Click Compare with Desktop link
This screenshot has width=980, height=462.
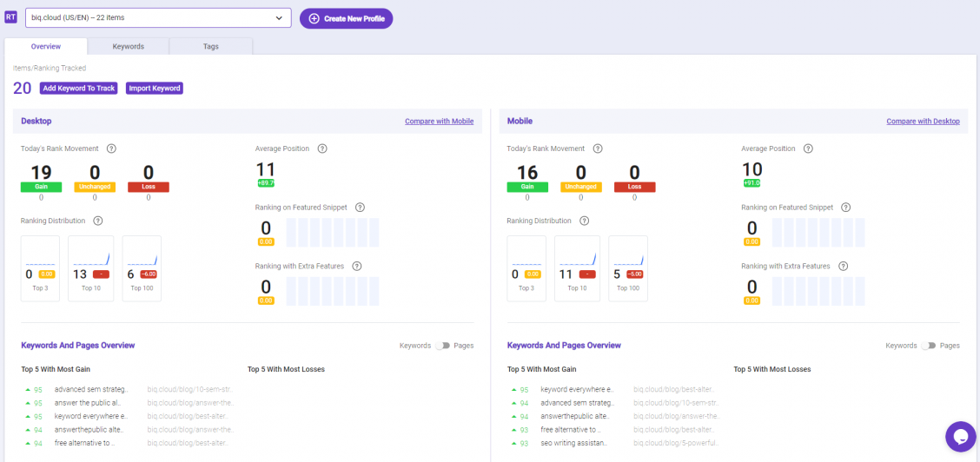(924, 121)
